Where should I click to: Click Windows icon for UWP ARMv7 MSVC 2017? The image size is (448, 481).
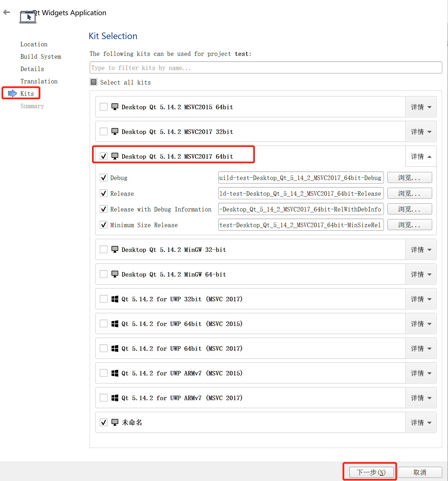coord(115,398)
